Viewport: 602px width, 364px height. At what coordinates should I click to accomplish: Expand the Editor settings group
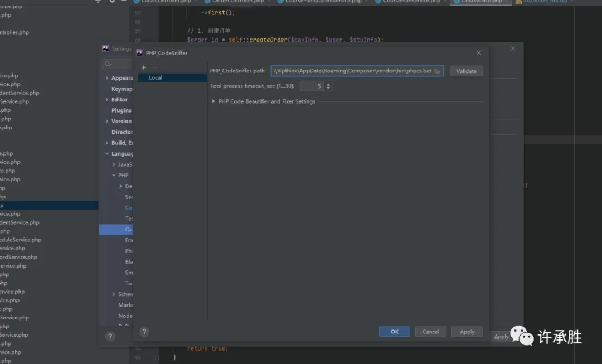106,99
